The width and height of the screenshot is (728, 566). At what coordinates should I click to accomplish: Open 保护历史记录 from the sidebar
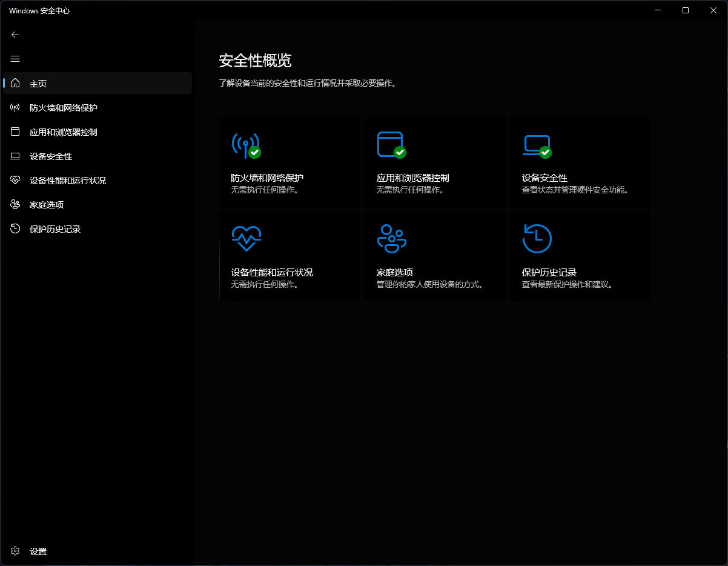pos(98,228)
